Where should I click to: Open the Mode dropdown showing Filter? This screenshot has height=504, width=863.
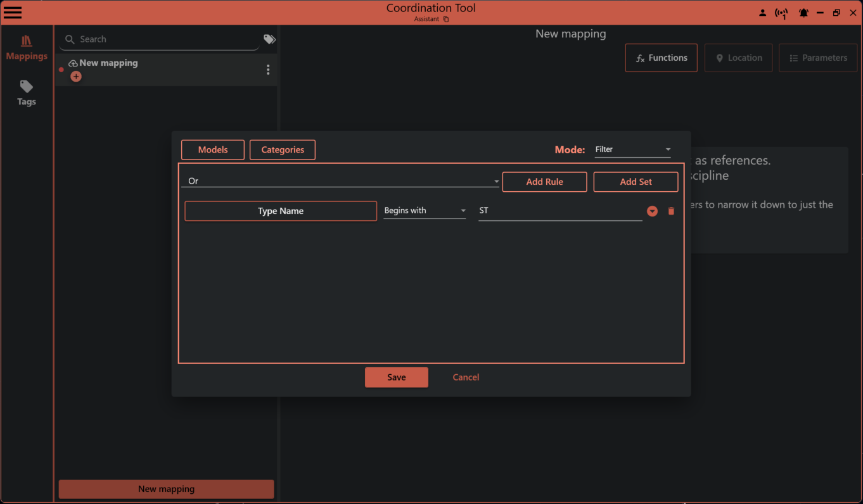(x=632, y=149)
